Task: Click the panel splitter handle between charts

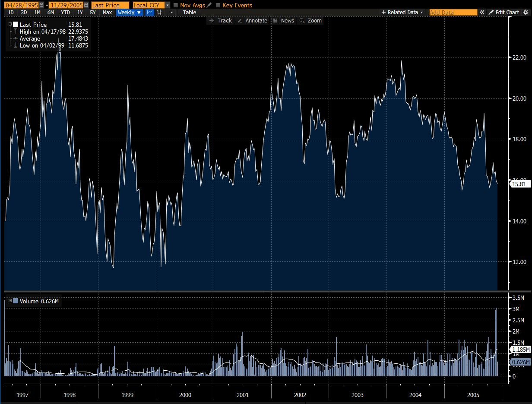Action: [x=267, y=292]
